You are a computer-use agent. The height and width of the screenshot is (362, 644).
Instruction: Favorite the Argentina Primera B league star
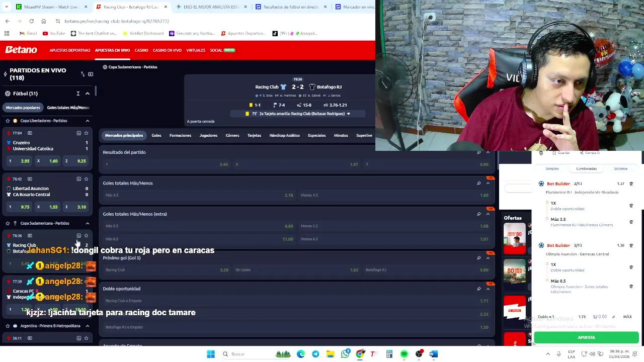coord(8,326)
